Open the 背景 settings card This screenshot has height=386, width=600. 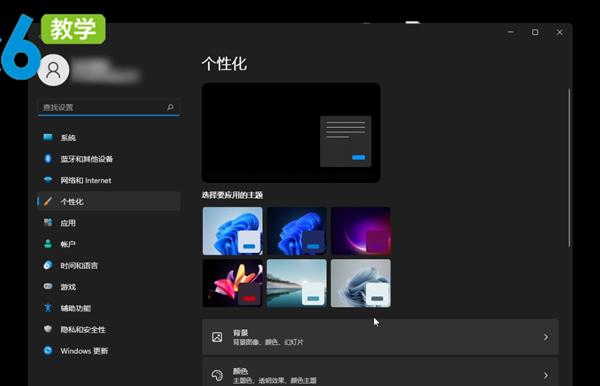click(x=380, y=337)
